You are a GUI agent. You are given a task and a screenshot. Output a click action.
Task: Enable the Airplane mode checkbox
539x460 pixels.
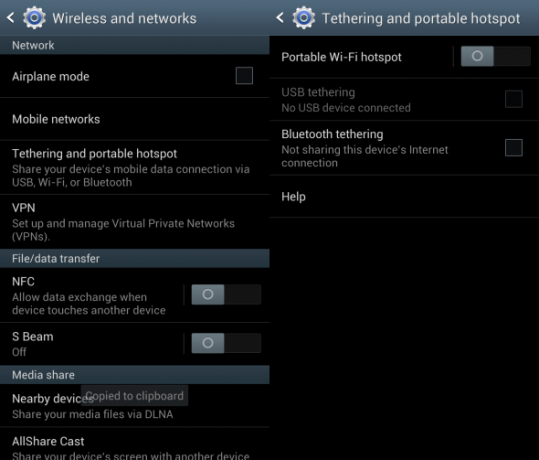click(x=244, y=76)
